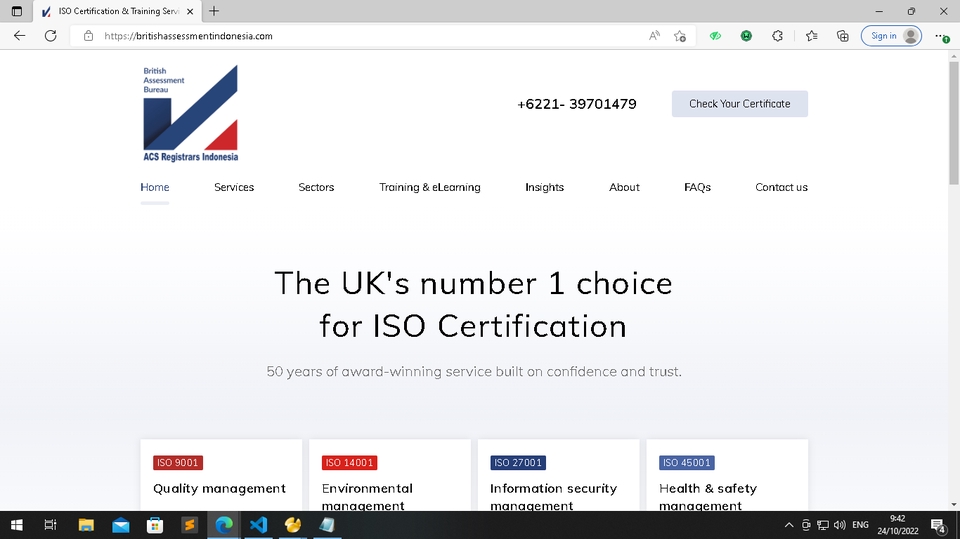Open Visual Studio Code from taskbar
Viewport: 960px width, 539px height.
tap(258, 525)
